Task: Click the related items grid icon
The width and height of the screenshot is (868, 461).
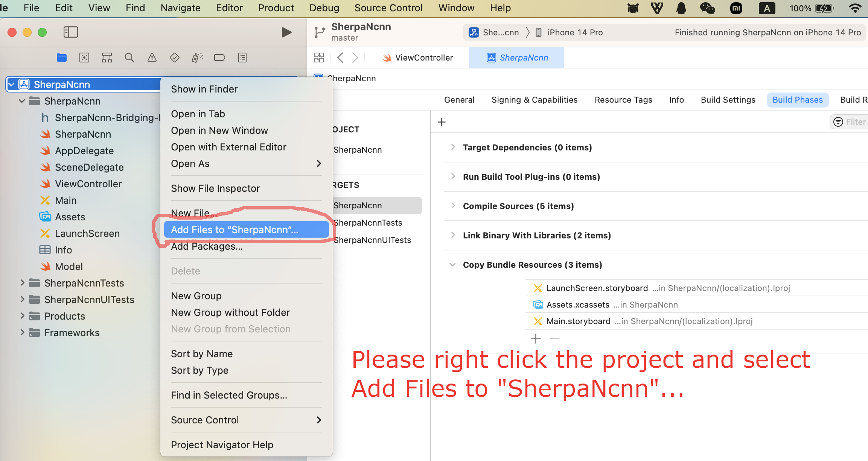Action: (319, 58)
